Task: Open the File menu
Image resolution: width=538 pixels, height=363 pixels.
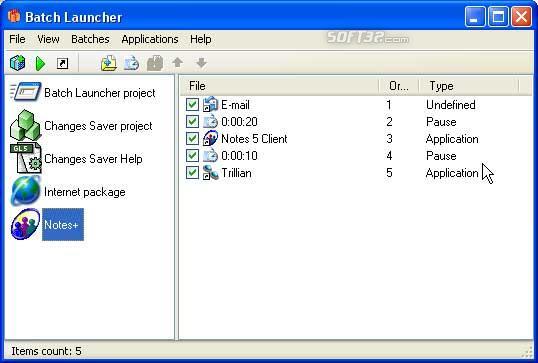Action: [x=17, y=39]
